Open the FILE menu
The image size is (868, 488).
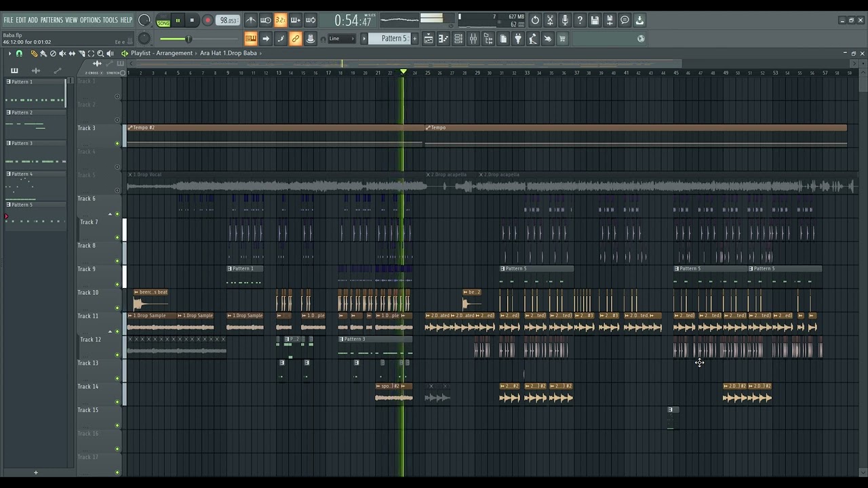[x=8, y=20]
